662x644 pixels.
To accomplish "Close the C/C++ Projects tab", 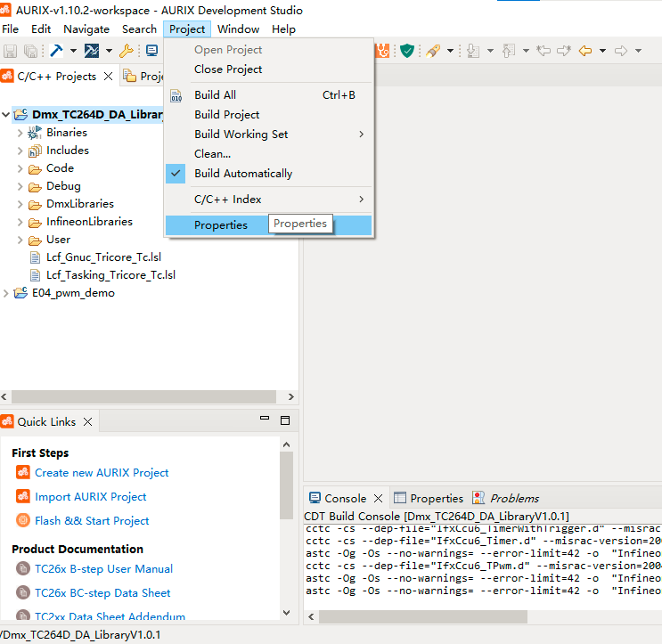I will click(109, 77).
